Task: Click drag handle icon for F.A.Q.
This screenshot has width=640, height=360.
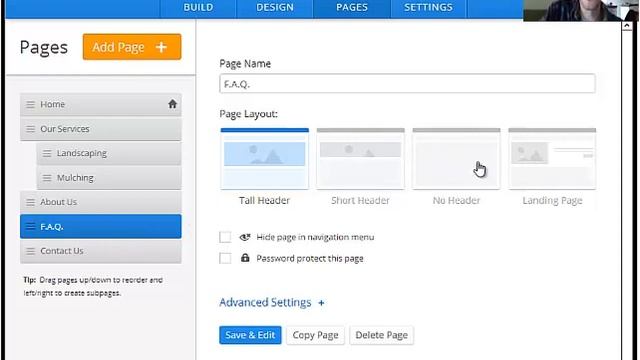Action: coord(31,227)
